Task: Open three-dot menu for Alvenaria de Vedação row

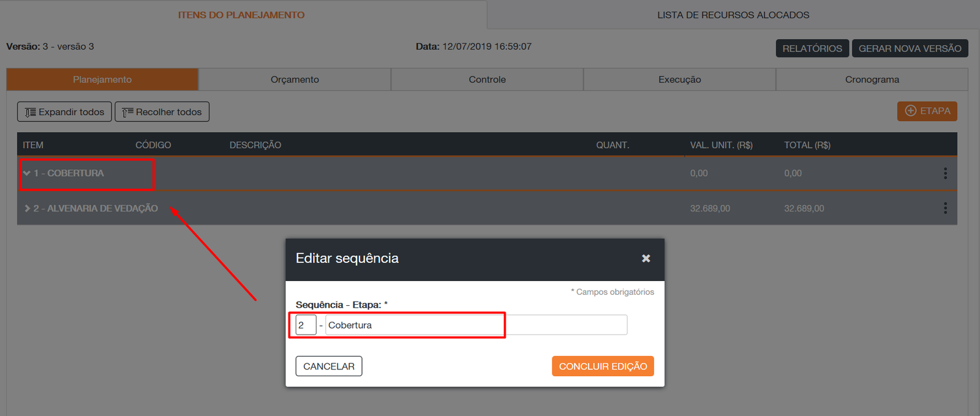Action: point(945,209)
